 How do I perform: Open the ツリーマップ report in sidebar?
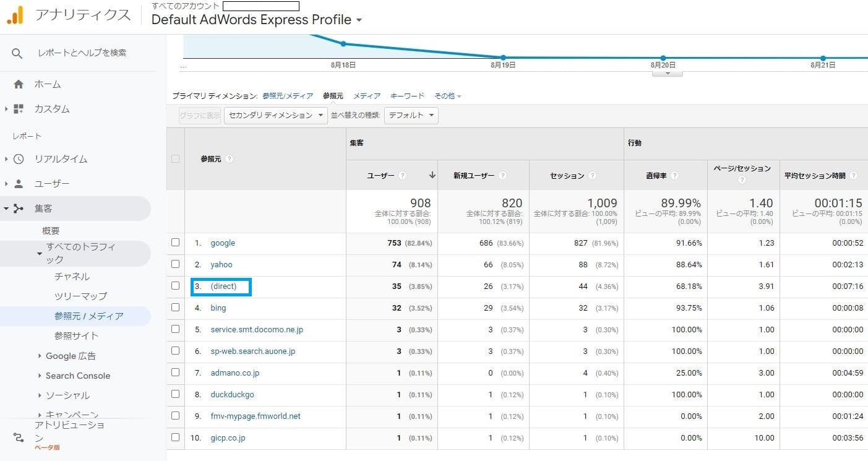coord(80,296)
